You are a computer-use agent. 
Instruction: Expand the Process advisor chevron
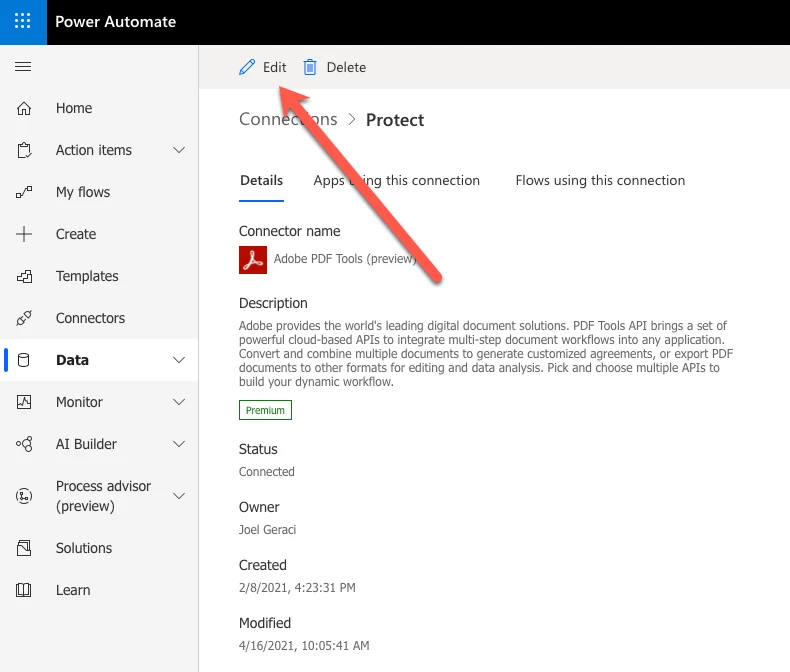pyautogui.click(x=179, y=496)
